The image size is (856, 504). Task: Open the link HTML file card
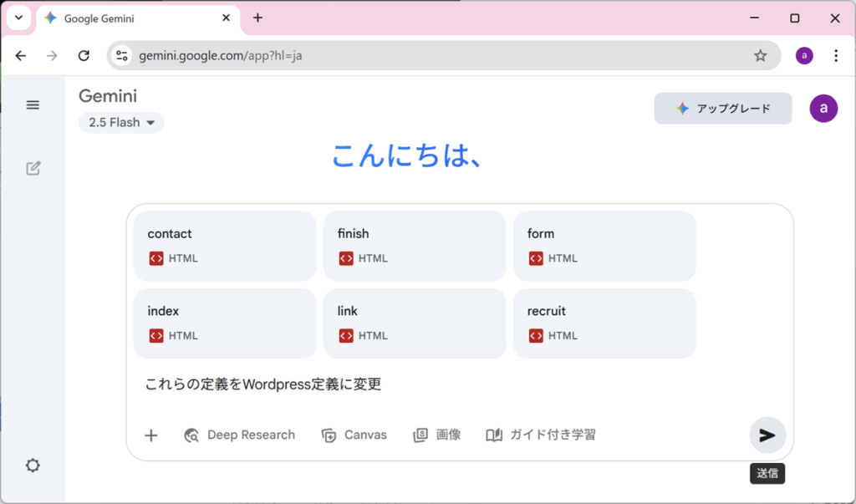tap(415, 323)
